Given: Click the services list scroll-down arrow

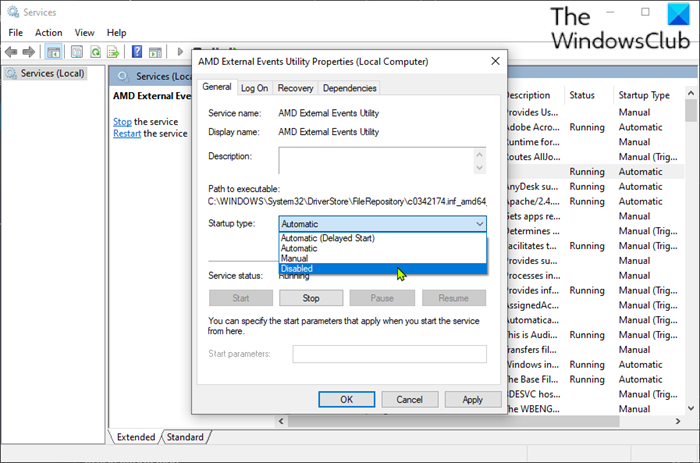Looking at the screenshot, I should coord(691,408).
